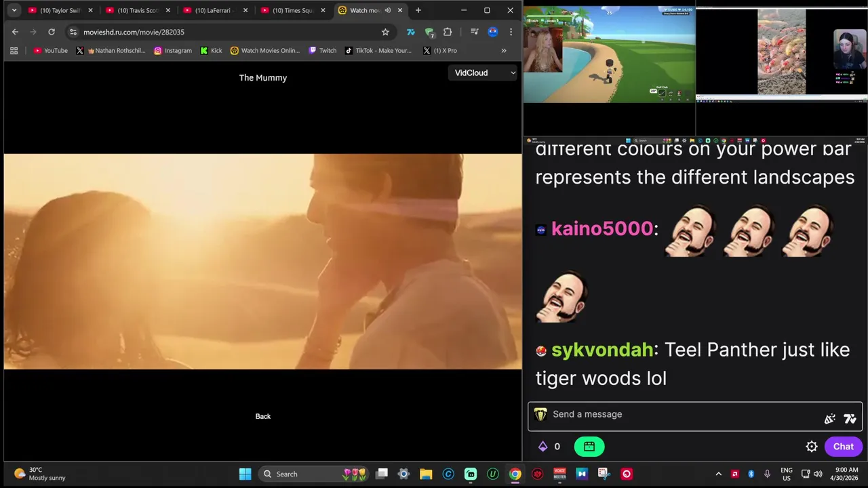
Task: Open the Extensions puzzle-piece menu
Action: coord(448,32)
